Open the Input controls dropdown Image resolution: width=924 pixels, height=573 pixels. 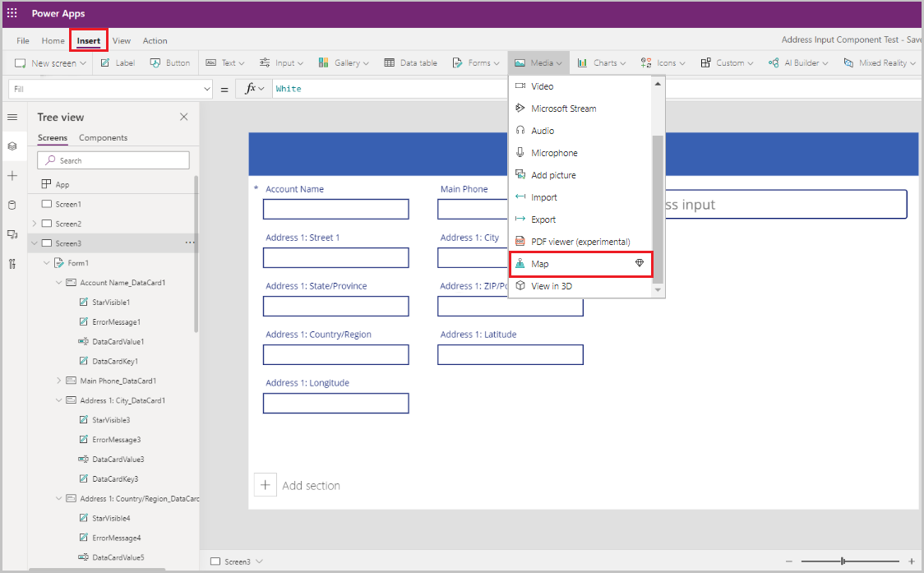click(x=281, y=63)
